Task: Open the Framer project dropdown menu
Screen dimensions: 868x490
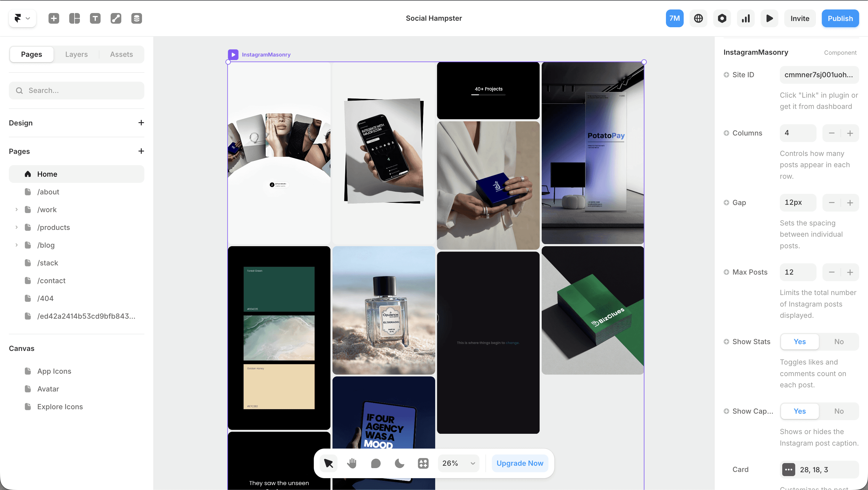Action: pyautogui.click(x=22, y=18)
